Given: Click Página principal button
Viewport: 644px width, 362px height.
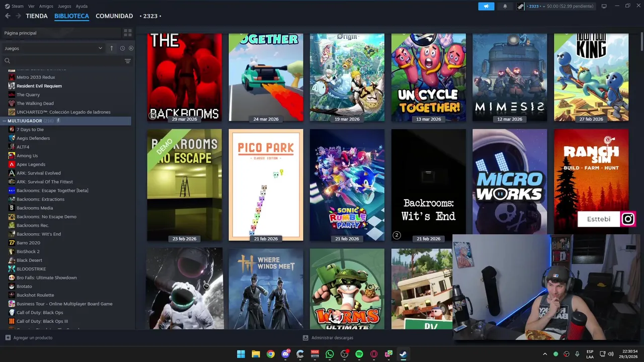Looking at the screenshot, I should point(60,33).
